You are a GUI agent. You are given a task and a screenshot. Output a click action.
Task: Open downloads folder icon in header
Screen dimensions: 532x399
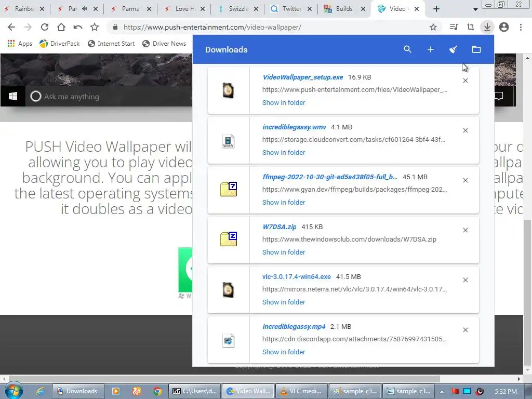pos(476,49)
